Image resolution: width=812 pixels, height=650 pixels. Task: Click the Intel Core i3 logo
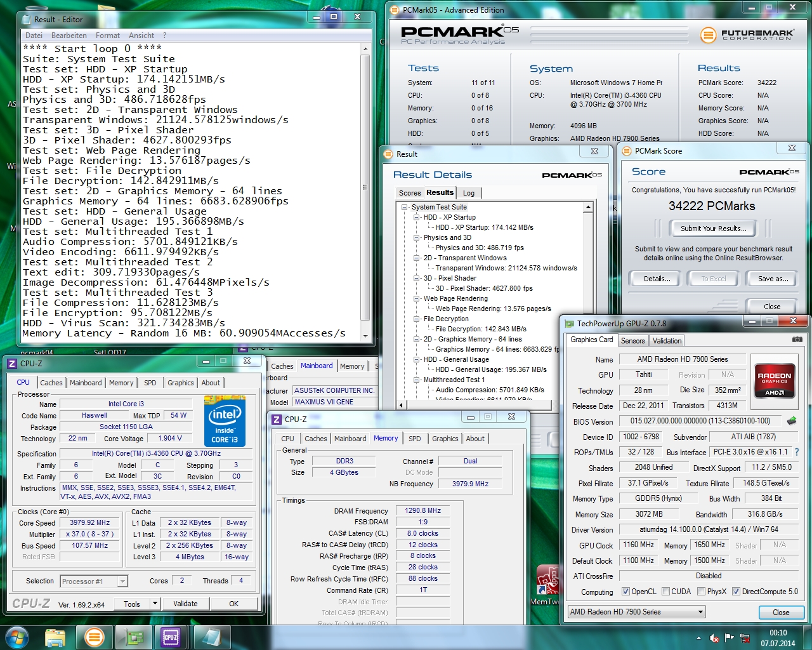[x=225, y=421]
